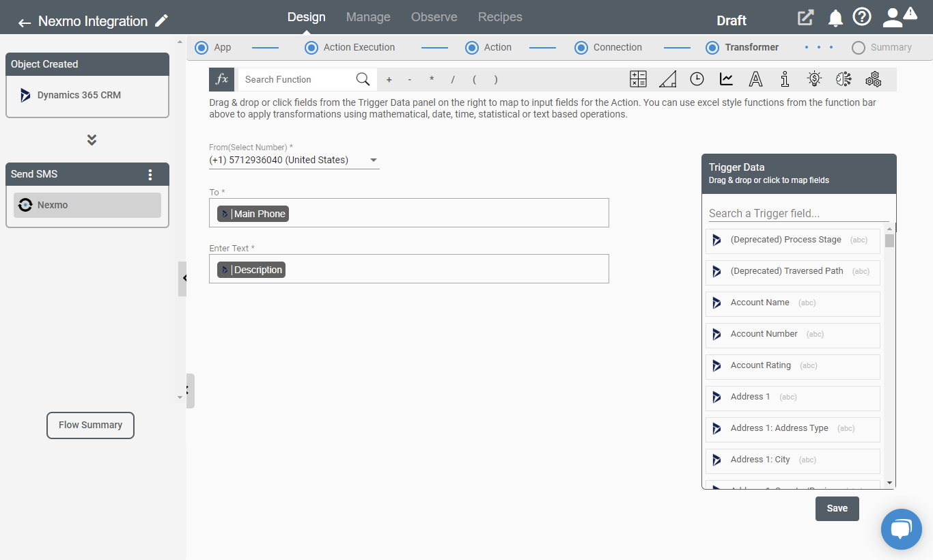Open financial functions lightbulb dollar icon

pos(814,79)
